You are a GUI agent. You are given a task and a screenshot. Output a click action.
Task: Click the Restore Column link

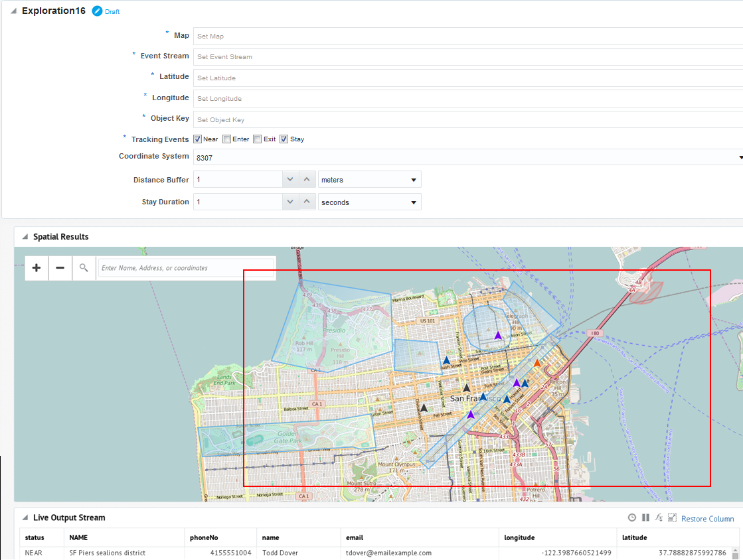point(707,519)
